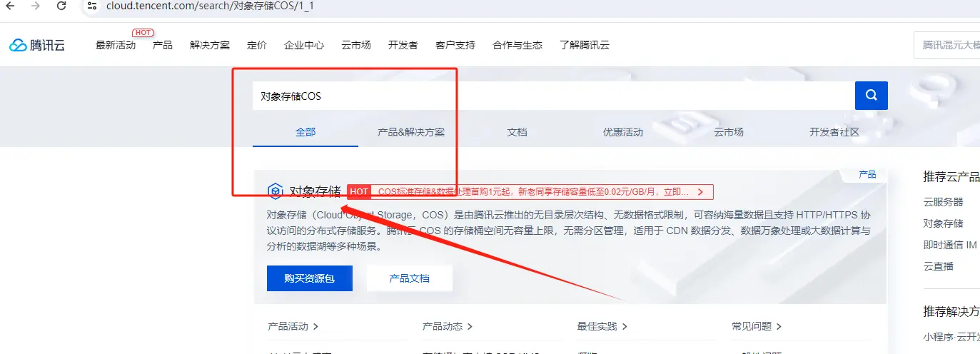Open 客户支持 in top navigation

coord(455,45)
